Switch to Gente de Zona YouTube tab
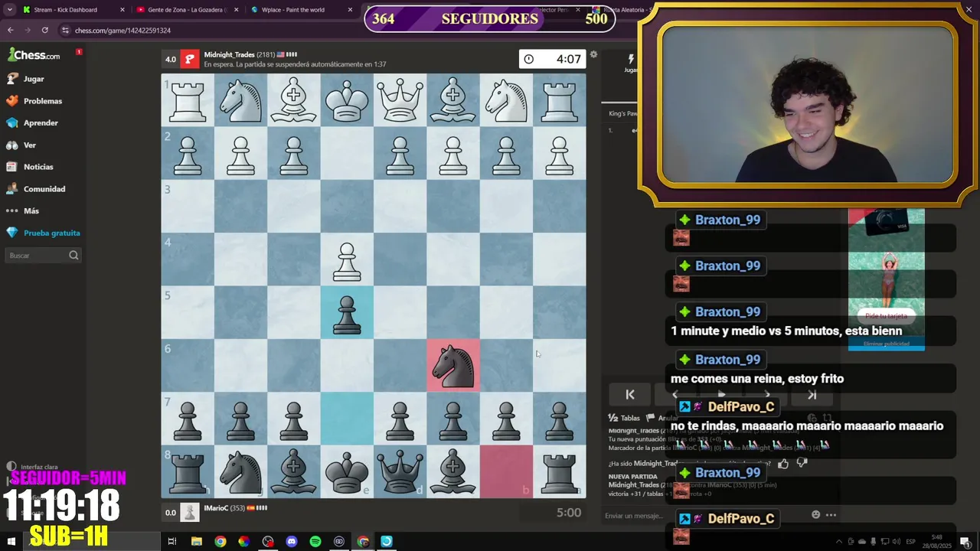The width and height of the screenshot is (980, 551). coord(188,10)
